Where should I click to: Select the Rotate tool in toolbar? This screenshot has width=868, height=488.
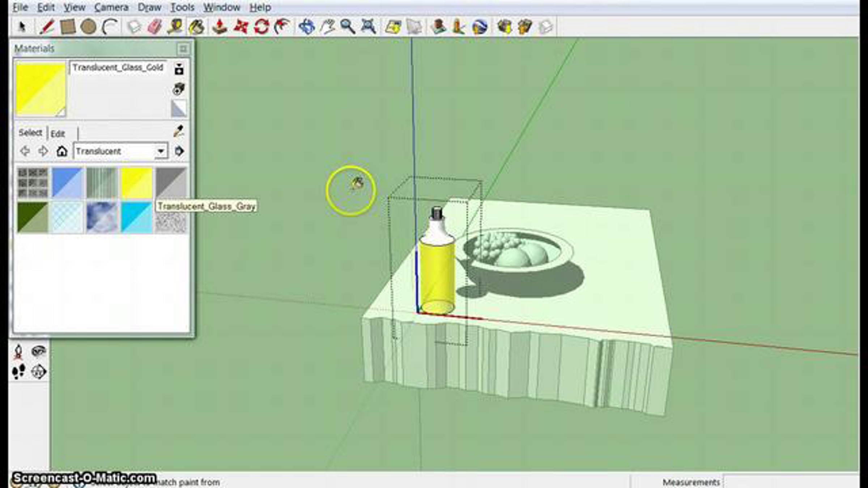[261, 27]
